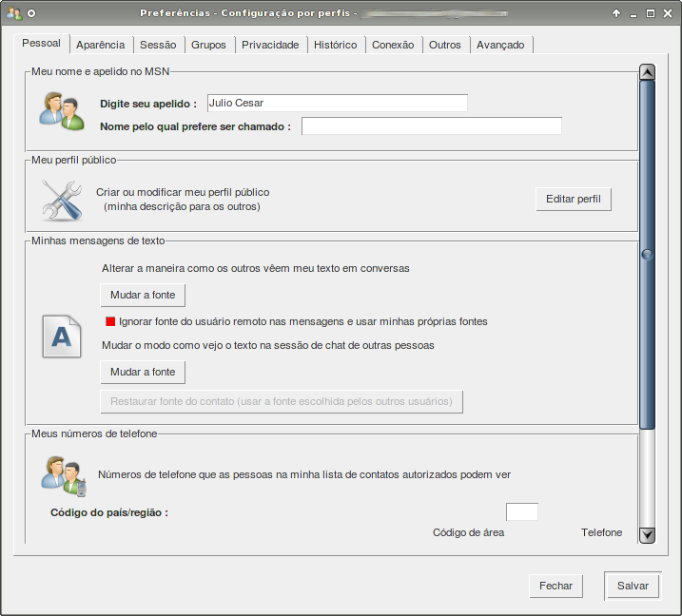This screenshot has height=616, width=682.
Task: Click the 'Alterar a maneira como os outros' text
Action: (255, 268)
